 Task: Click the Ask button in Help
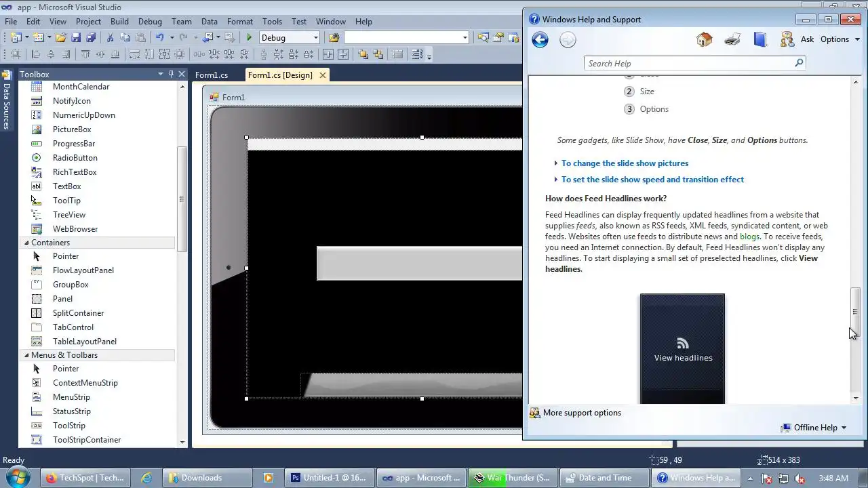[797, 39]
